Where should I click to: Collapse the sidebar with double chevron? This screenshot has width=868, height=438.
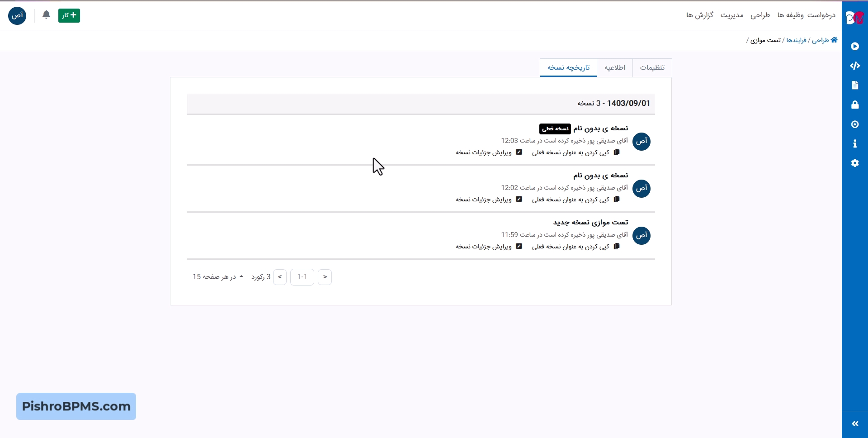[x=854, y=424]
